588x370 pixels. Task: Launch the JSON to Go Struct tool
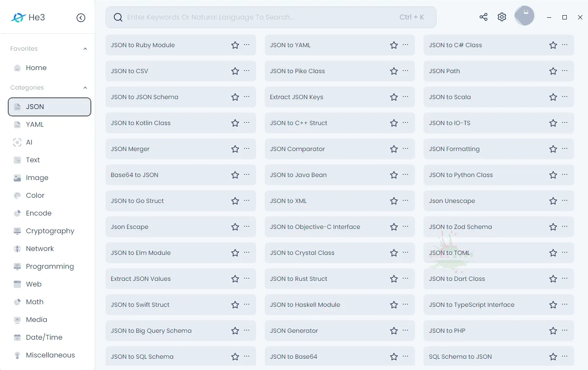pyautogui.click(x=181, y=201)
